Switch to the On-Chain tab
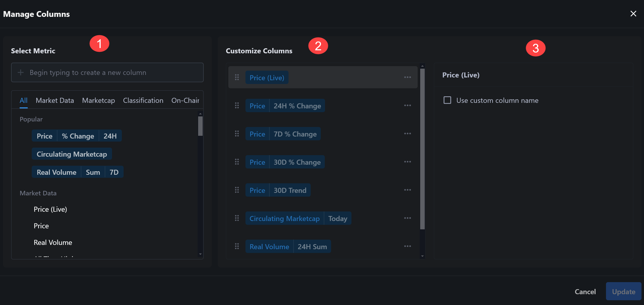Image resolution: width=644 pixels, height=305 pixels. coord(185,101)
